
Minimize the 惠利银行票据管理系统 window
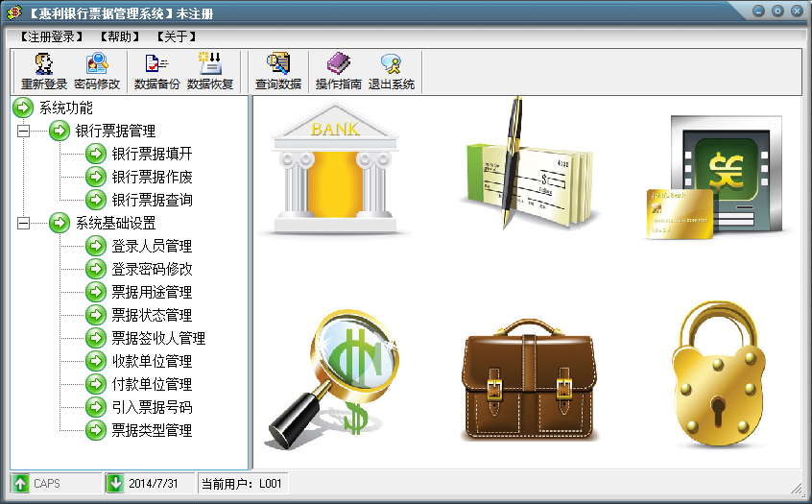click(758, 11)
